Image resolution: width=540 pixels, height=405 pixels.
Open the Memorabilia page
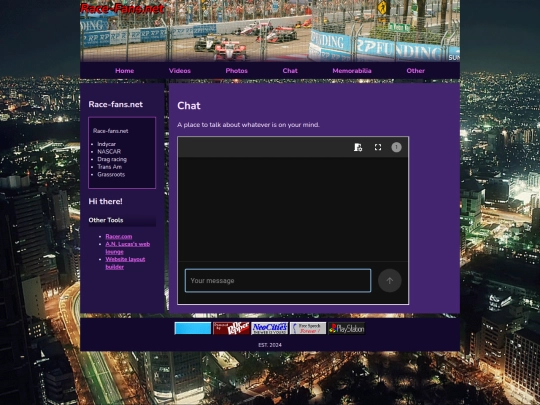point(352,71)
